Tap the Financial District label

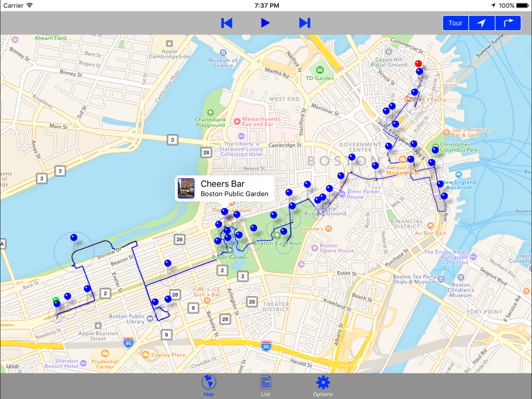click(407, 224)
